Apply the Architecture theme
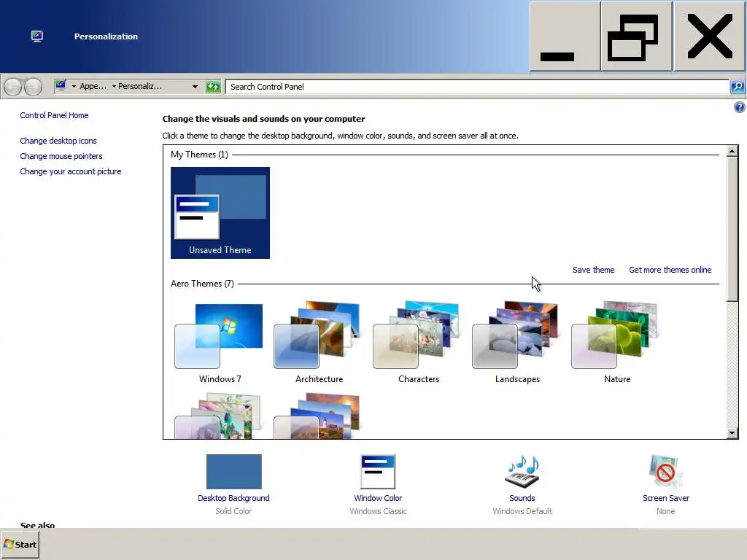 (319, 343)
